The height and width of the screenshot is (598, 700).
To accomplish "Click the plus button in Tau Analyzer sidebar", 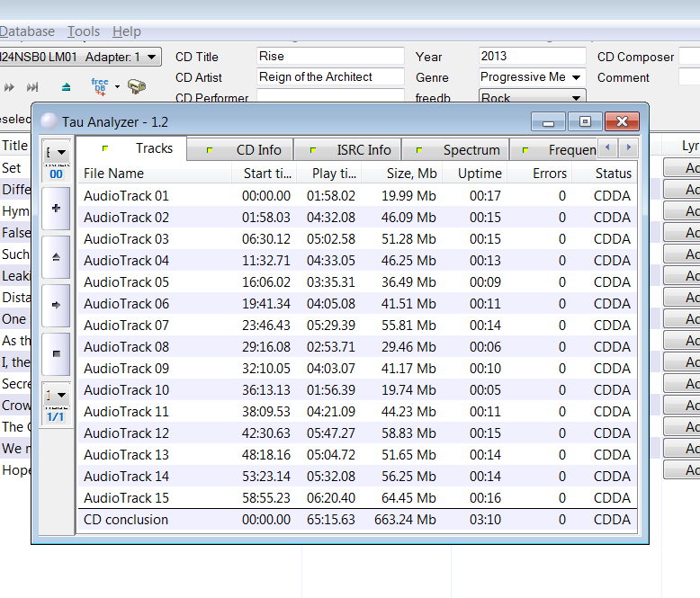I will (57, 209).
